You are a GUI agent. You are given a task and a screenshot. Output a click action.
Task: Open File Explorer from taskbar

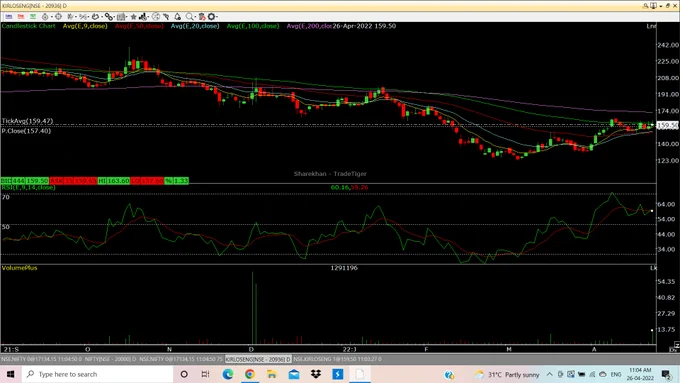tap(272, 374)
